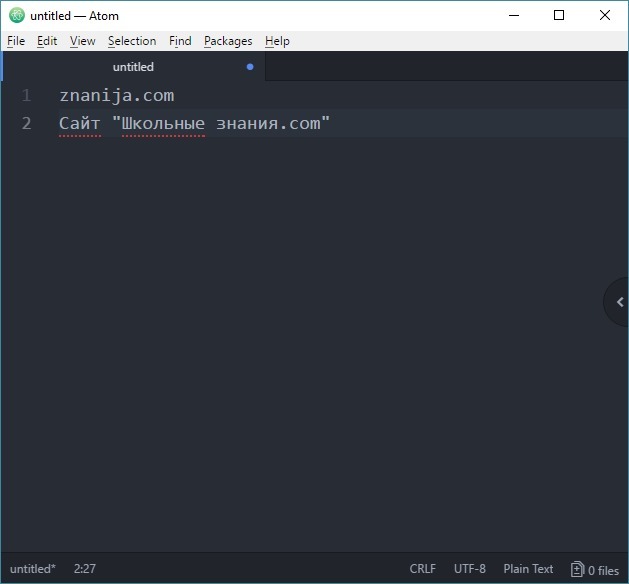
Task: Click the misspelled word Сайт
Action: coord(80,124)
